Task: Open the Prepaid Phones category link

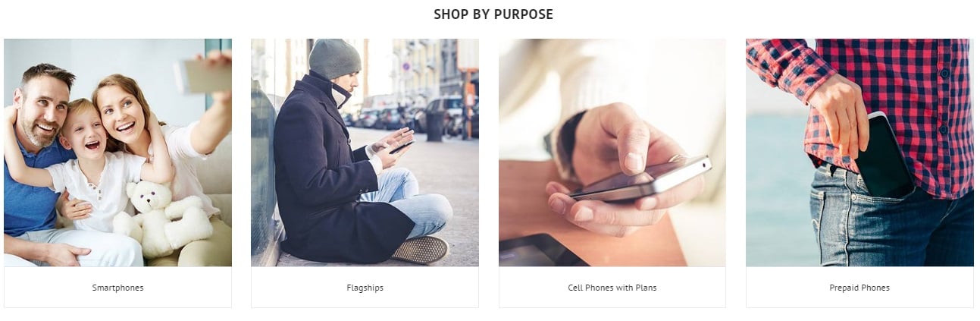Action: (859, 288)
